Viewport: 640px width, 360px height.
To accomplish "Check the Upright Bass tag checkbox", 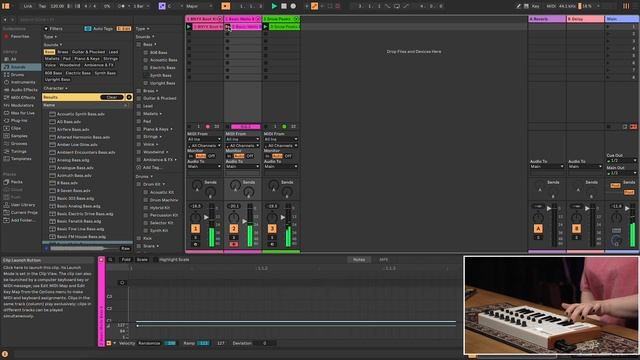I will point(146,83).
